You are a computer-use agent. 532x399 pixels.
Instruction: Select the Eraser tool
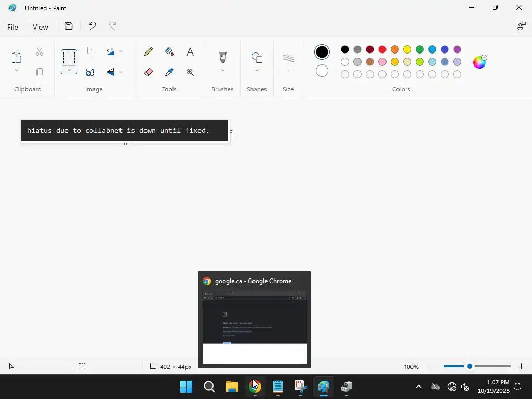point(148,72)
